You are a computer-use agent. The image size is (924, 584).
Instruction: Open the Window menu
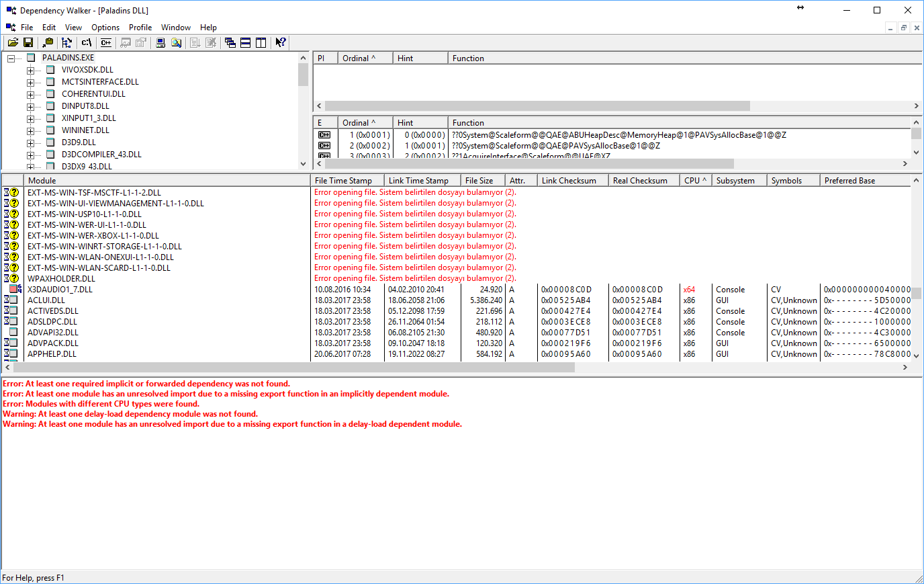[176, 28]
